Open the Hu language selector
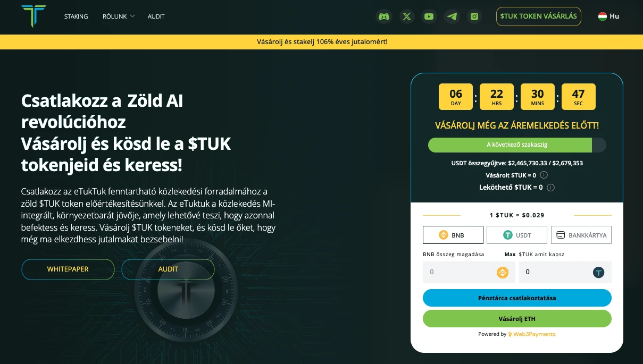The width and height of the screenshot is (643, 364). pyautogui.click(x=609, y=16)
